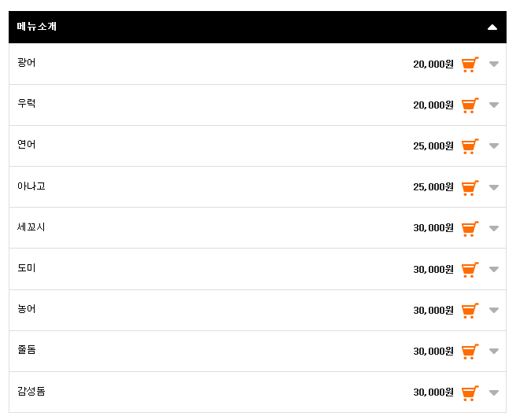
Task: Open the 연어 item dropdown arrow
Action: (x=494, y=146)
